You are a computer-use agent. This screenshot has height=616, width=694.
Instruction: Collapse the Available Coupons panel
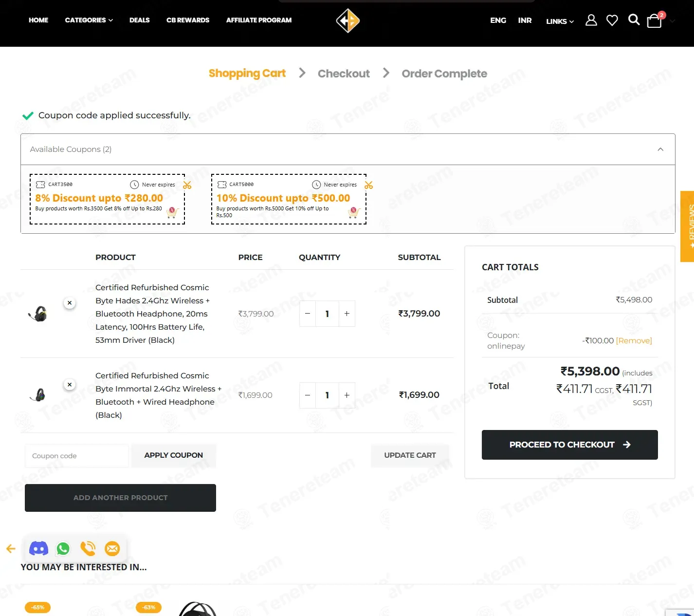660,149
